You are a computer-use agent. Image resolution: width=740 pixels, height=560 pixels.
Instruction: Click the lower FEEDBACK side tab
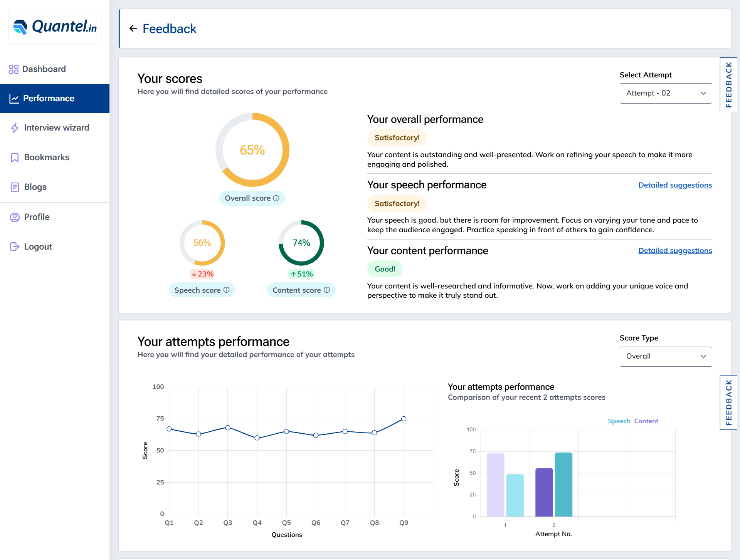click(728, 402)
